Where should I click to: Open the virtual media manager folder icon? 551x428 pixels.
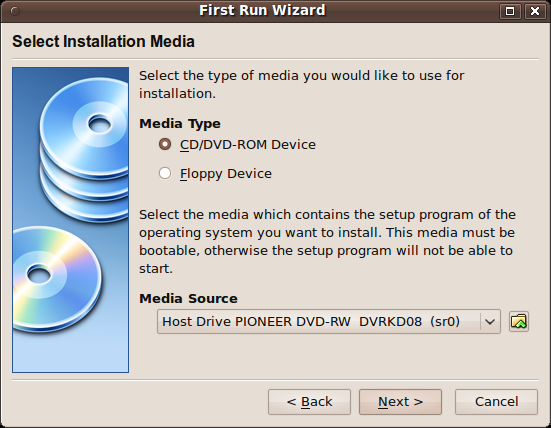point(519,322)
